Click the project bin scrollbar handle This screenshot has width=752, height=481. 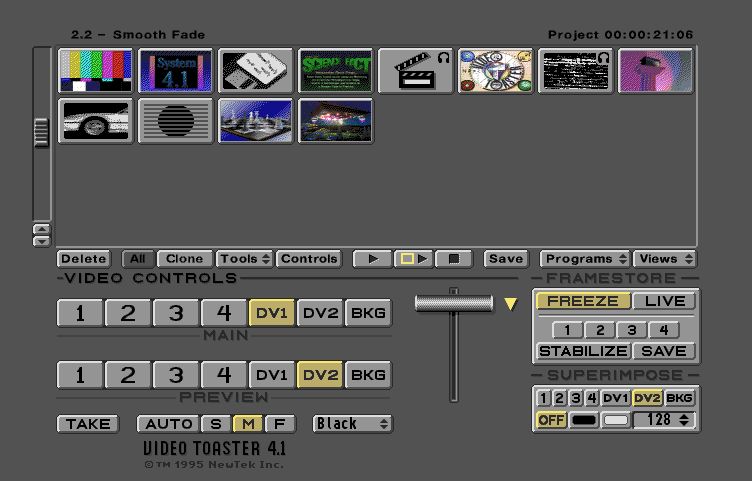[x=42, y=132]
